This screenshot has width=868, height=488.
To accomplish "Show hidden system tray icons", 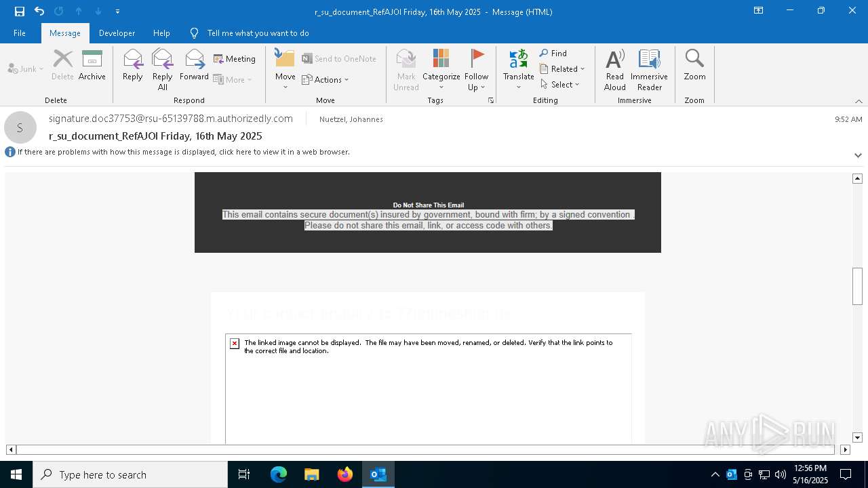I will pyautogui.click(x=715, y=474).
